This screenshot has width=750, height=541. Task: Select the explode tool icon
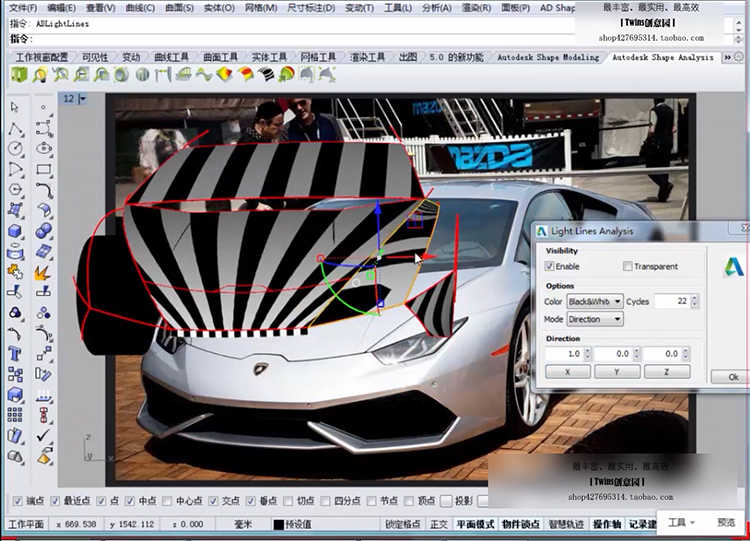[x=43, y=272]
